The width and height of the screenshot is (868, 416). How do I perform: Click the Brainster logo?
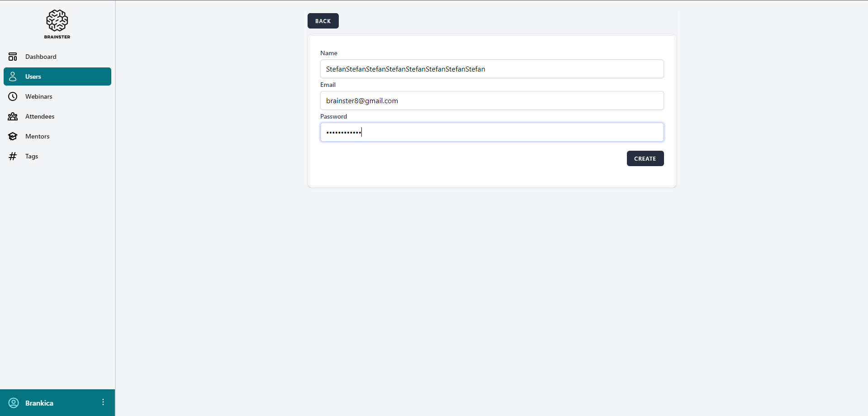coord(57,24)
